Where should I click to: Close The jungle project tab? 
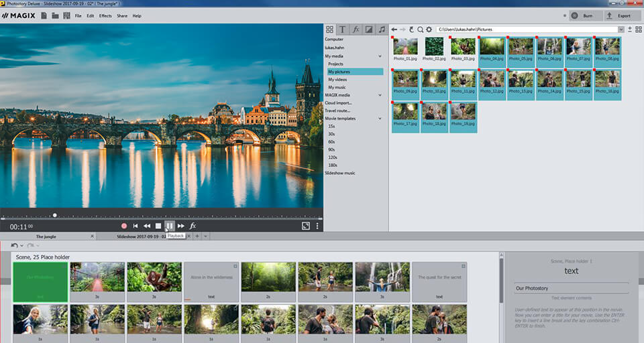pyautogui.click(x=92, y=236)
